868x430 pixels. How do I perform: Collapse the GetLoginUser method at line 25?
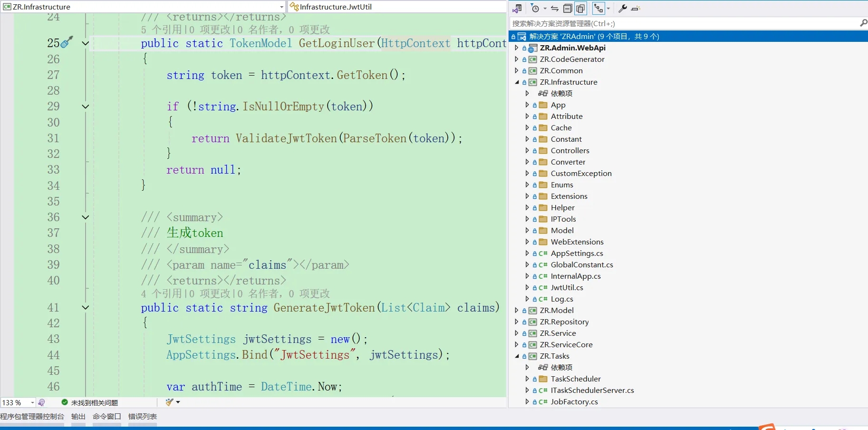tap(86, 43)
